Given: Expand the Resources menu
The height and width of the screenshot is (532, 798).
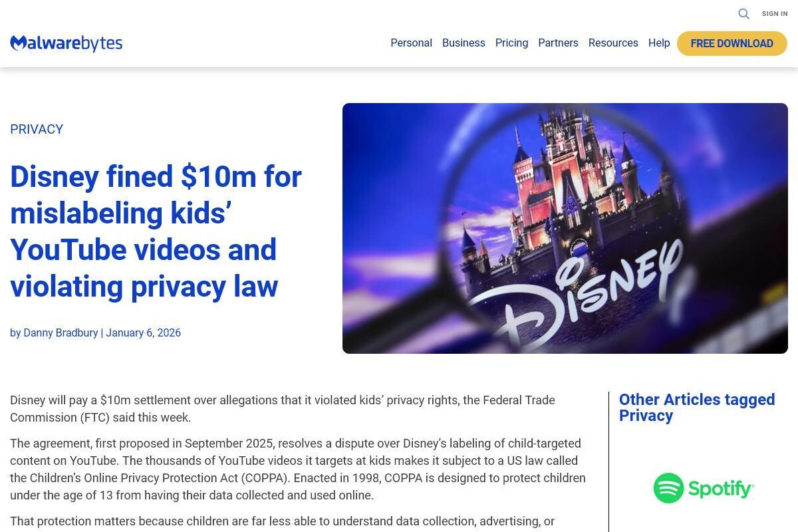Looking at the screenshot, I should coord(613,43).
